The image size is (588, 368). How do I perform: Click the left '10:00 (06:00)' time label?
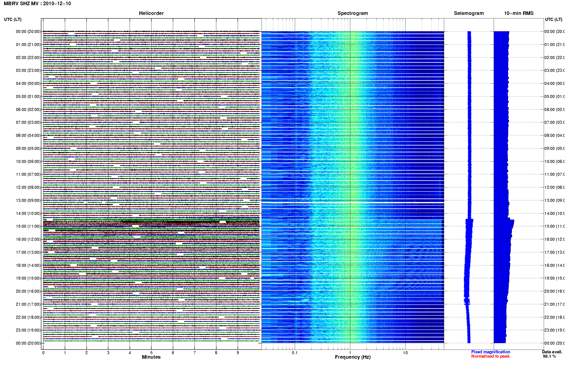(28, 161)
